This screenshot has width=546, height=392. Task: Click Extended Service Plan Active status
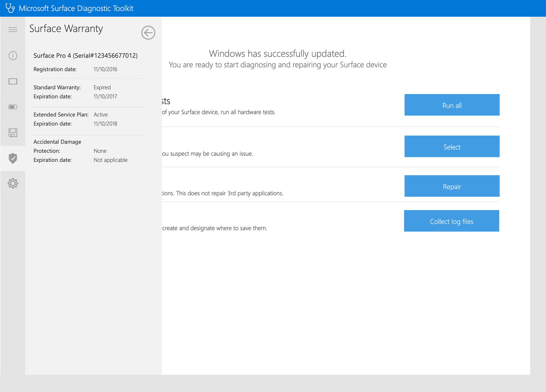coord(101,115)
